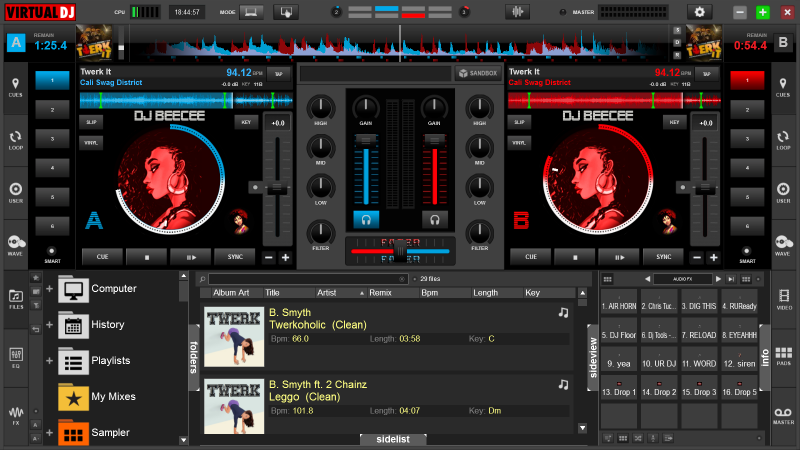Viewport: 800px width, 450px height.
Task: Open the EQ panel icon
Action: pyautogui.click(x=16, y=357)
